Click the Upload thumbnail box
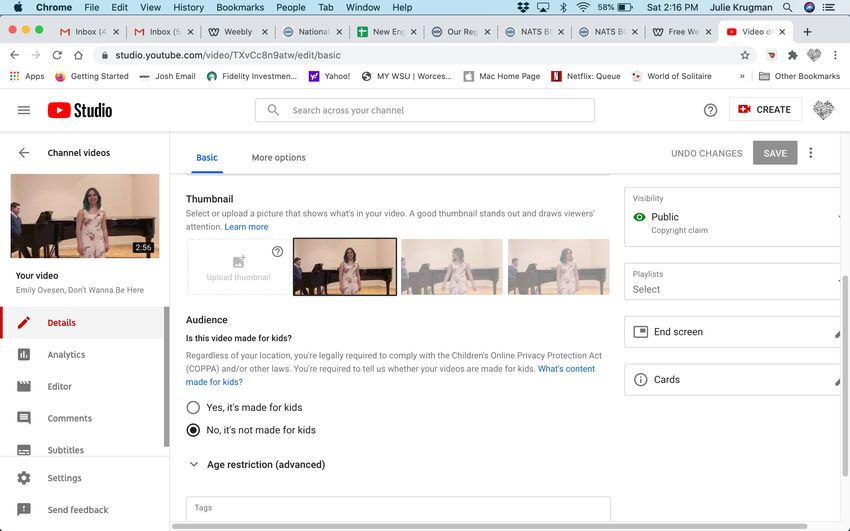Viewport: 850px width, 531px height. pos(239,267)
